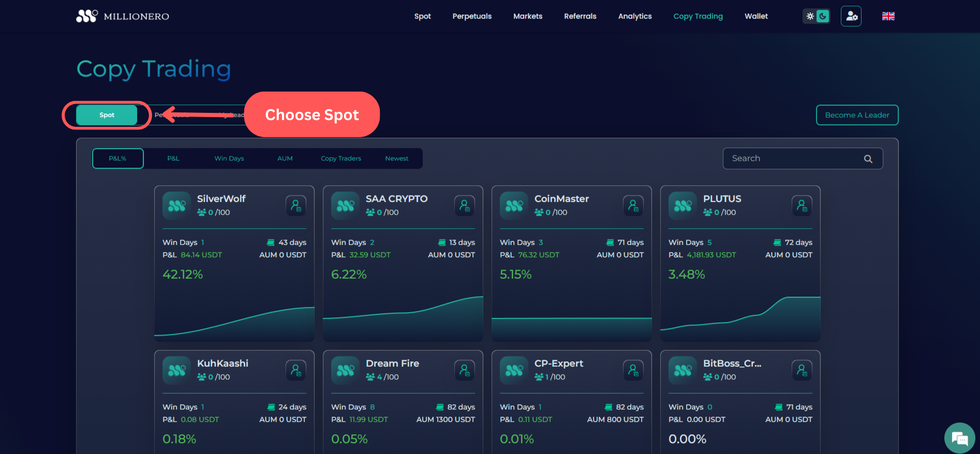Click the Millionero logo
This screenshot has width=980, height=454.
123,16
